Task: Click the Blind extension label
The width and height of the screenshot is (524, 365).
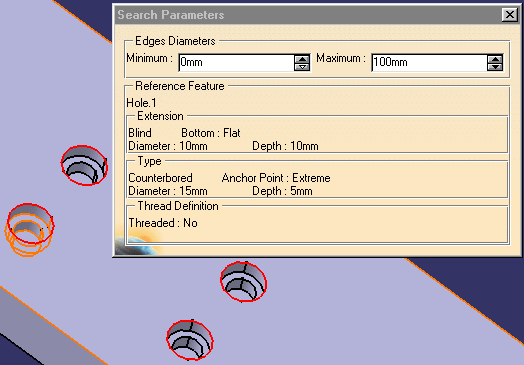Action: point(140,133)
